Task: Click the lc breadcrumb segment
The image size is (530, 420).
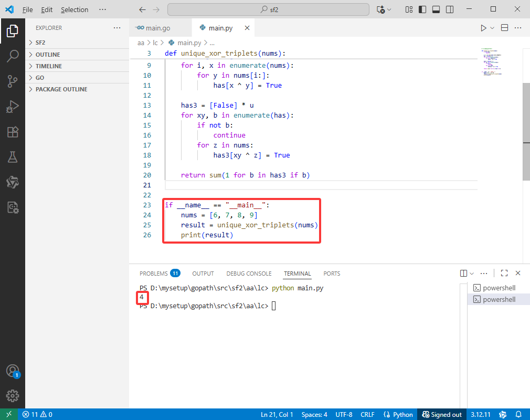Action: point(155,43)
